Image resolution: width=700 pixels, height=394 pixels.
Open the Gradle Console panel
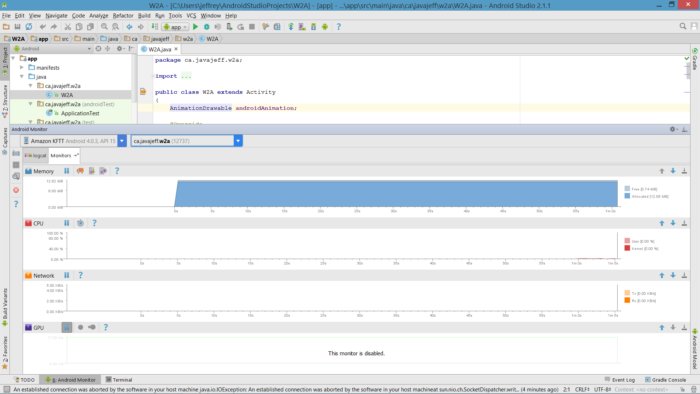point(665,380)
